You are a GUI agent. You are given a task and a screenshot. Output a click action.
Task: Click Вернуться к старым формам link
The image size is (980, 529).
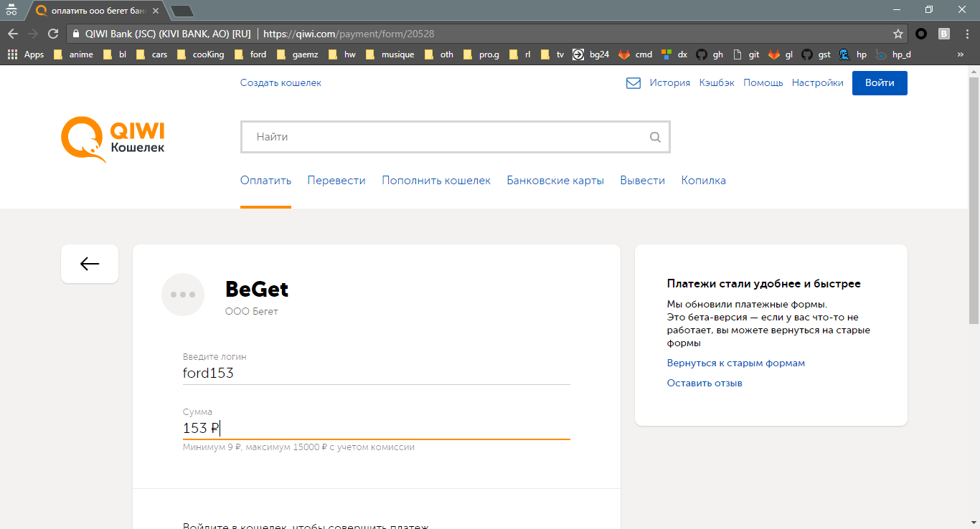coord(736,363)
